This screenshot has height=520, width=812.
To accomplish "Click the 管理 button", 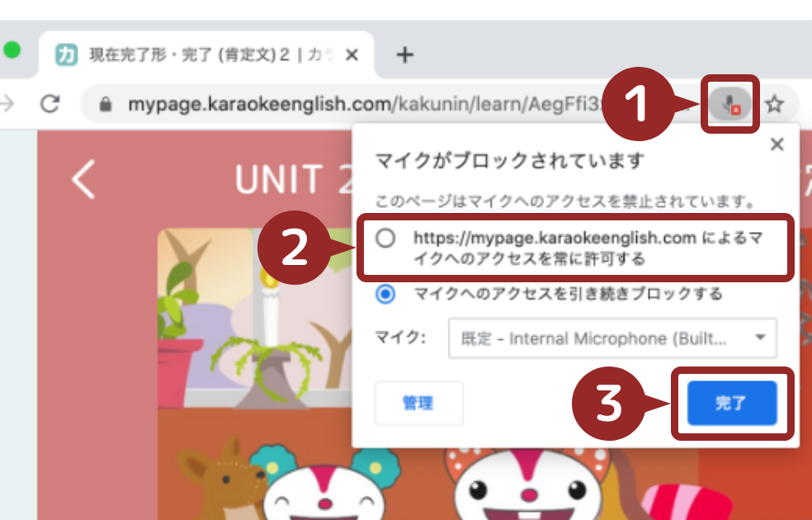I will pos(418,403).
